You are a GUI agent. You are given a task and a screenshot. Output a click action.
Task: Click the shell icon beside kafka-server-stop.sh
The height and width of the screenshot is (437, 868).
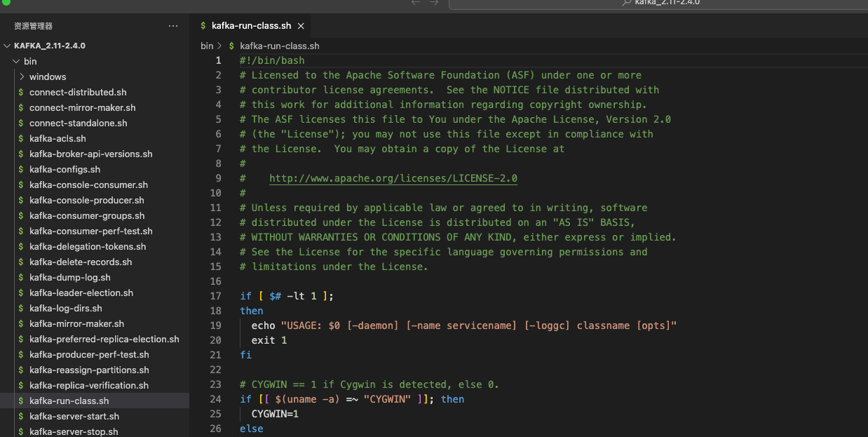tap(21, 432)
